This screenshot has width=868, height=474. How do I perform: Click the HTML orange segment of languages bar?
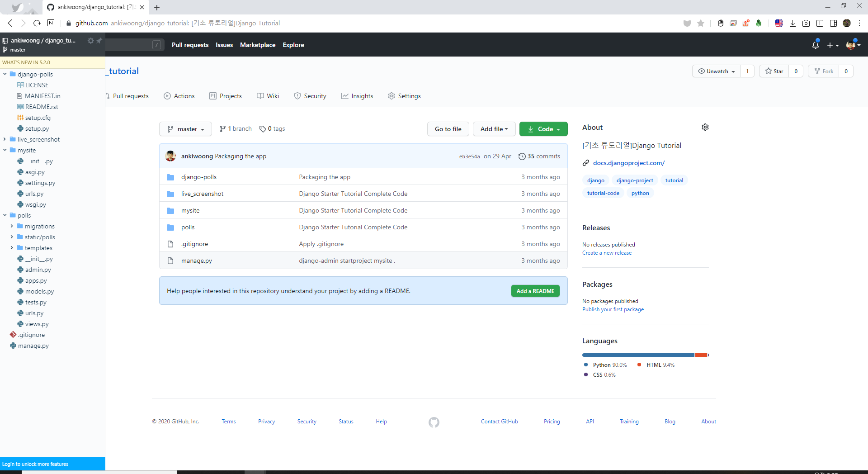[x=701, y=355]
